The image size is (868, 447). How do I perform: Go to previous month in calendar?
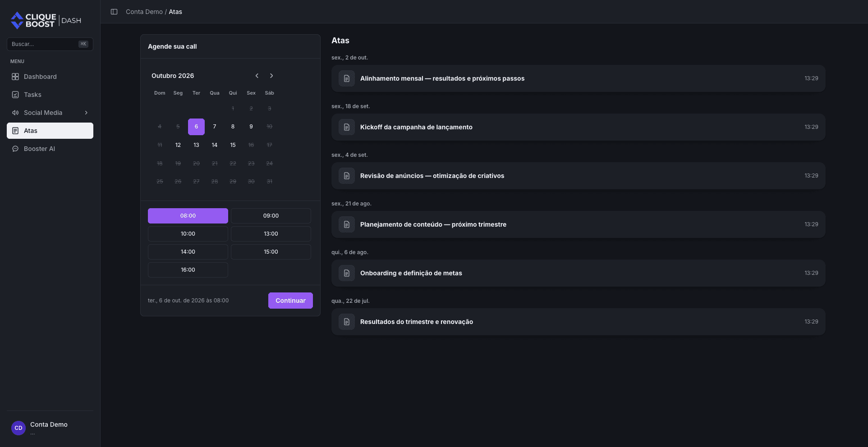pyautogui.click(x=257, y=76)
